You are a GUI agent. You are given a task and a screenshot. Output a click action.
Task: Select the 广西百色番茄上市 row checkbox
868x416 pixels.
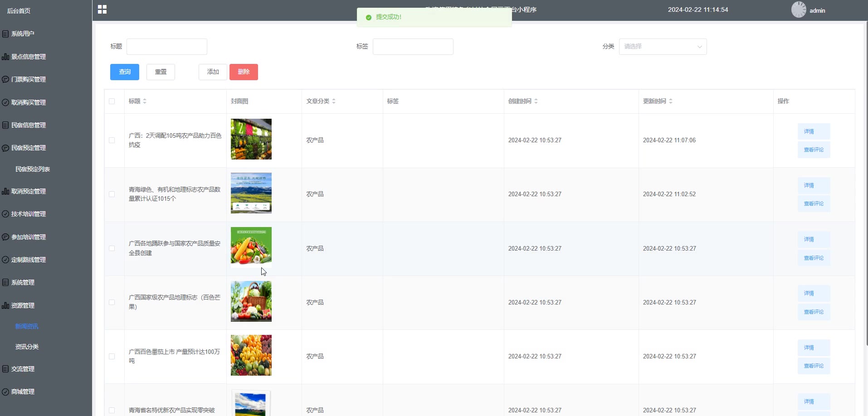[112, 357]
